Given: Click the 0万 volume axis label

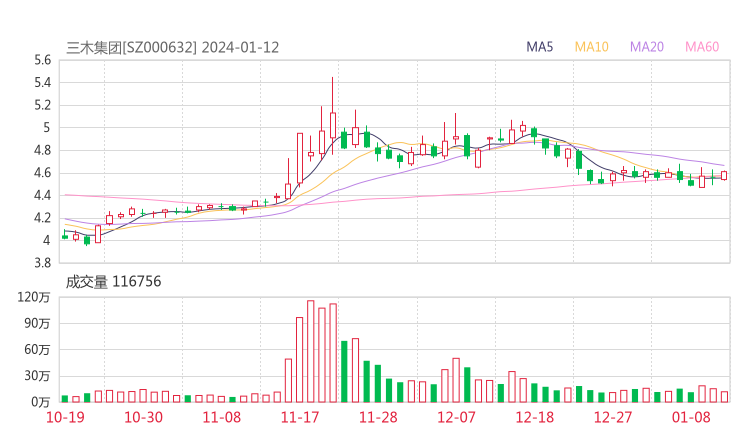Looking at the screenshot, I should coord(41,402).
